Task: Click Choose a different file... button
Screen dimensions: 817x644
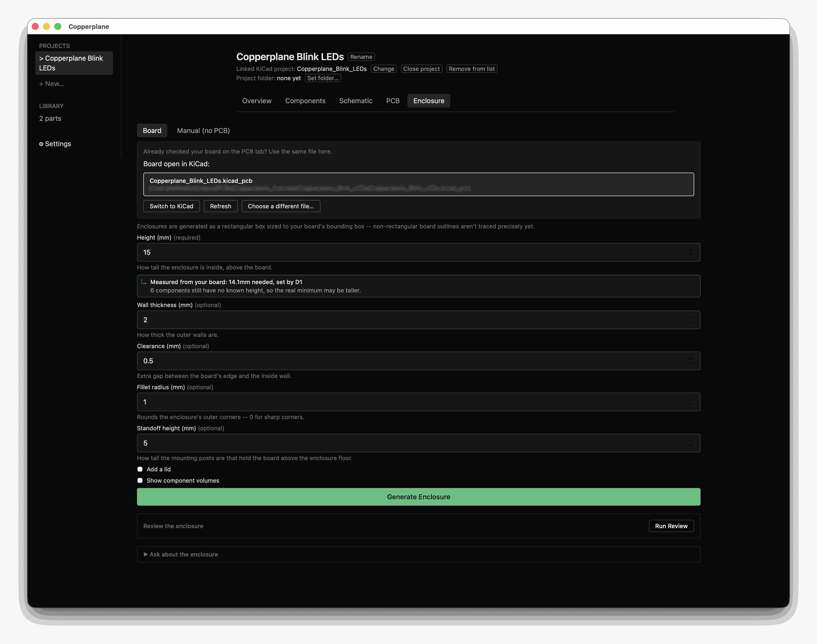Action: [x=281, y=206]
